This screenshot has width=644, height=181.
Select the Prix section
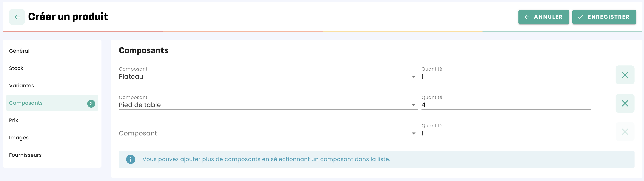[13, 120]
